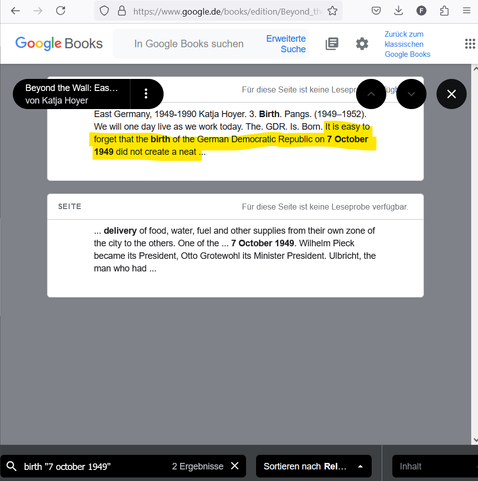Click the page scrollbar up arrow
478x481 pixels.
point(475,68)
